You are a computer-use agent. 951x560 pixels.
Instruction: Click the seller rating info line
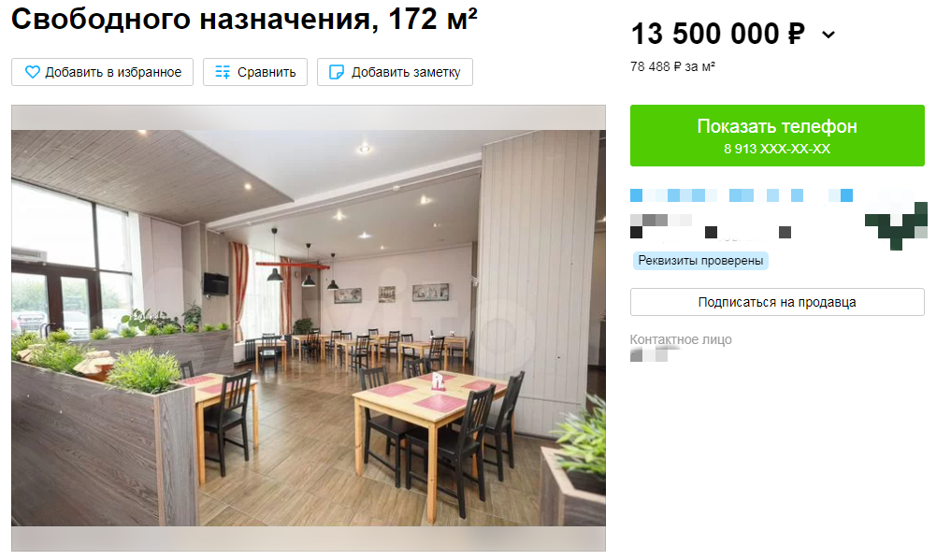(x=711, y=226)
